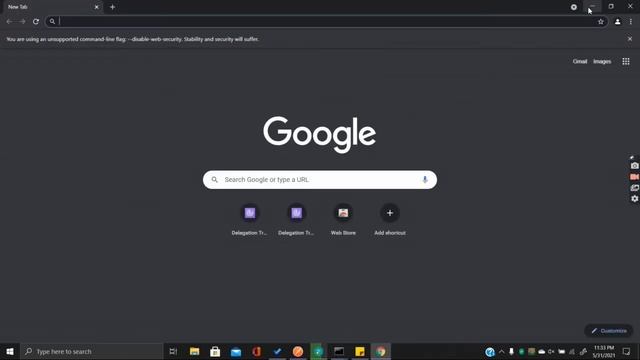Image resolution: width=640 pixels, height=360 pixels.
Task: Click the blue help icon in tray
Action: [490, 351]
